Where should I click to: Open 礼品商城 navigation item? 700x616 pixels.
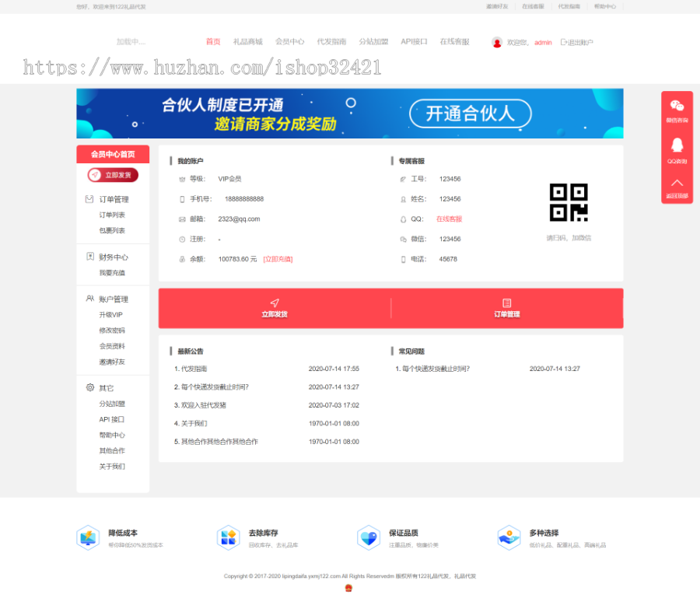pos(248,41)
